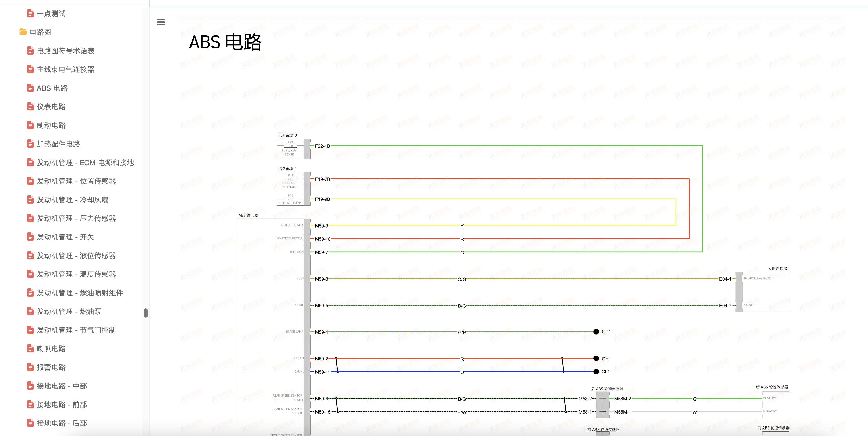Click connector label F19-7B
This screenshot has height=436, width=868.
322,179
